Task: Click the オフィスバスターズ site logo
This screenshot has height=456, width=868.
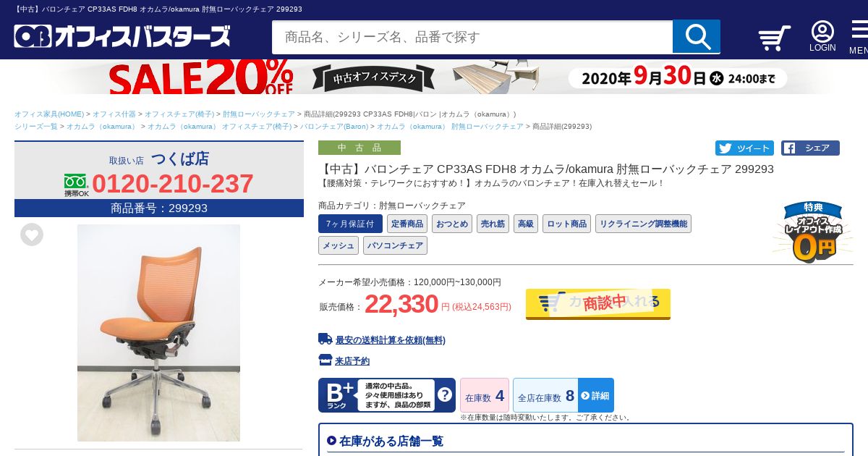Action: tap(122, 36)
